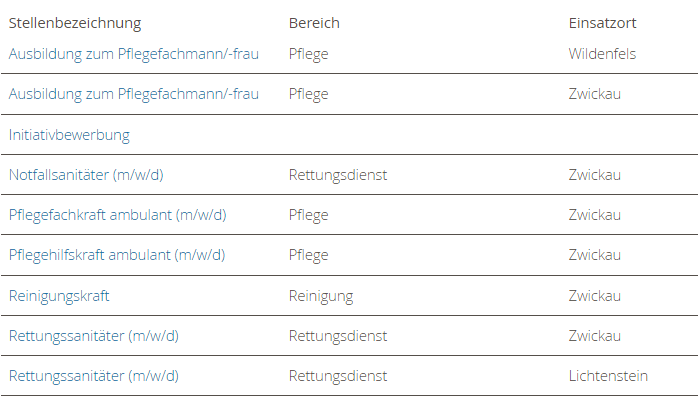Open Pflegefachkraft ambulant (m/w/d) posting
Screen dimensions: 698x396
[x=118, y=215]
